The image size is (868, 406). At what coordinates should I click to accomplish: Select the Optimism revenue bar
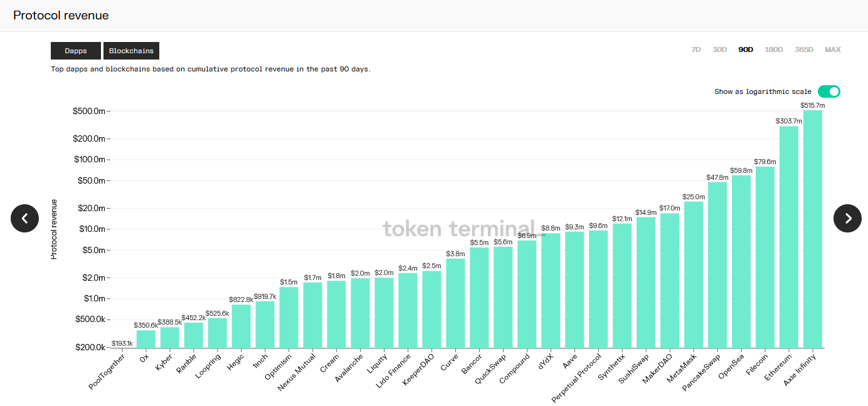[288, 317]
